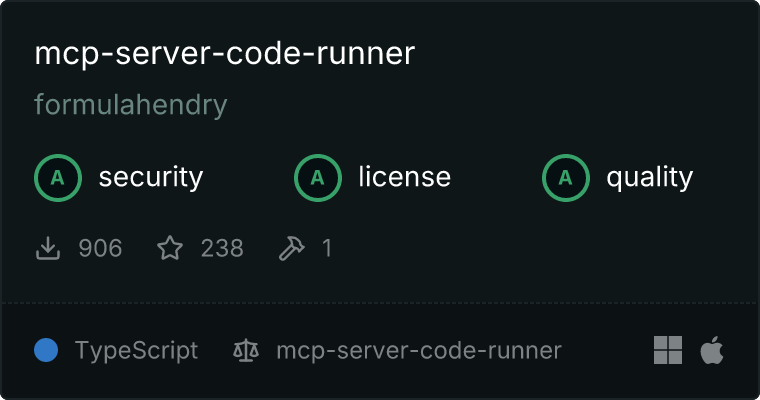Image resolution: width=760 pixels, height=400 pixels.
Task: Click the 906 downloads count
Action: click(x=100, y=248)
